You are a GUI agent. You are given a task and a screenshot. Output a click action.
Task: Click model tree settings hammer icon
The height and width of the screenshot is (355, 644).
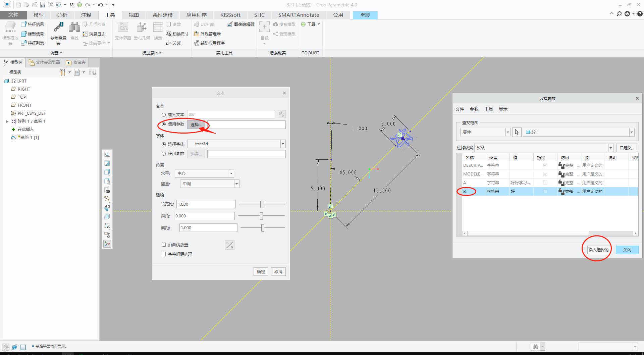62,72
